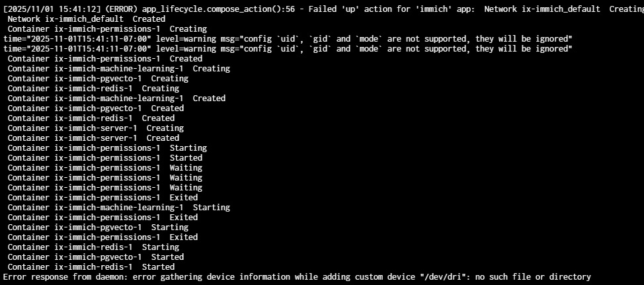Click the permissions-1 'Starting' log line
The height and width of the screenshot is (285, 644).
coord(106,148)
